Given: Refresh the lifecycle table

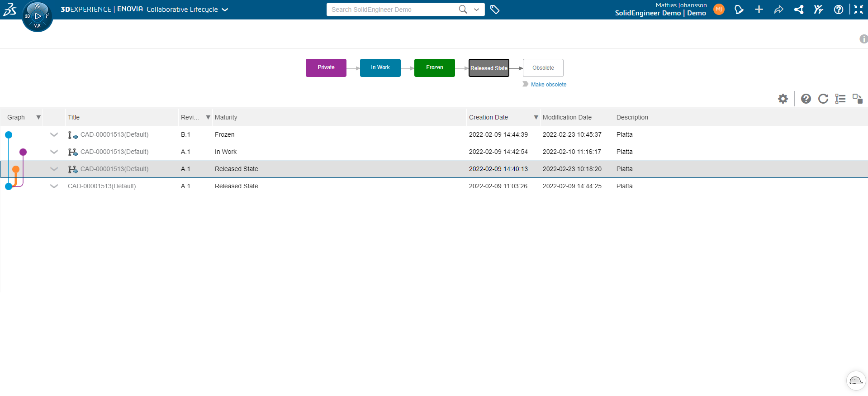Looking at the screenshot, I should tap(823, 99).
